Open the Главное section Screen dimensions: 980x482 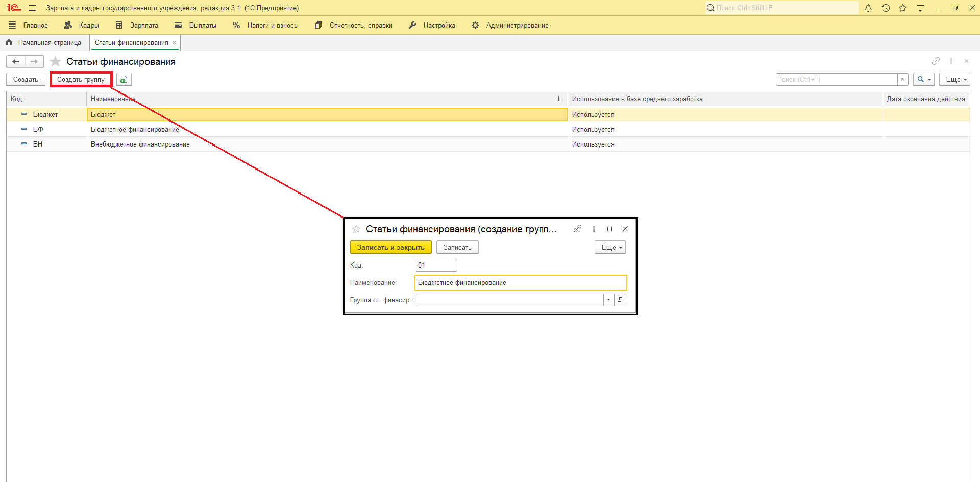click(x=29, y=25)
